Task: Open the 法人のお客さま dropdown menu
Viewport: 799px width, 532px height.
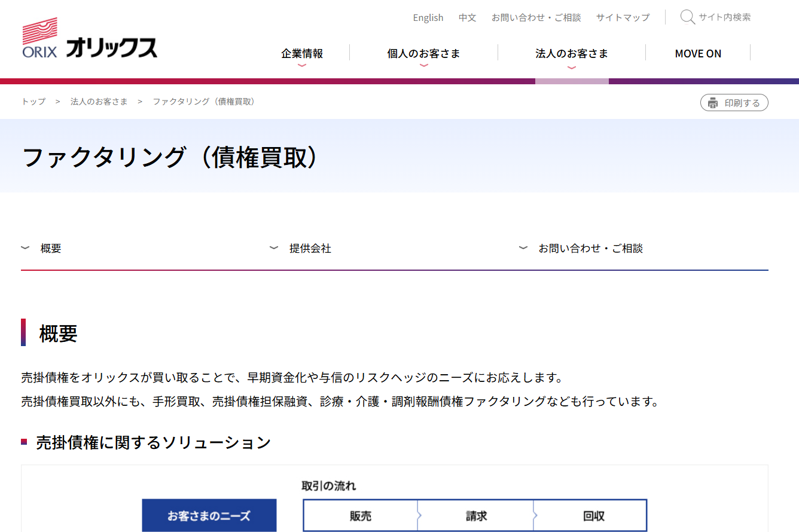Action: [571, 54]
